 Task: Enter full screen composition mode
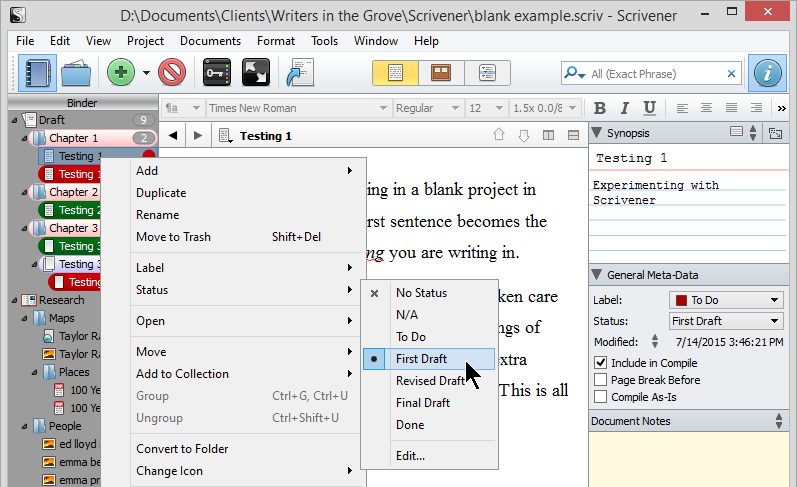[x=256, y=73]
